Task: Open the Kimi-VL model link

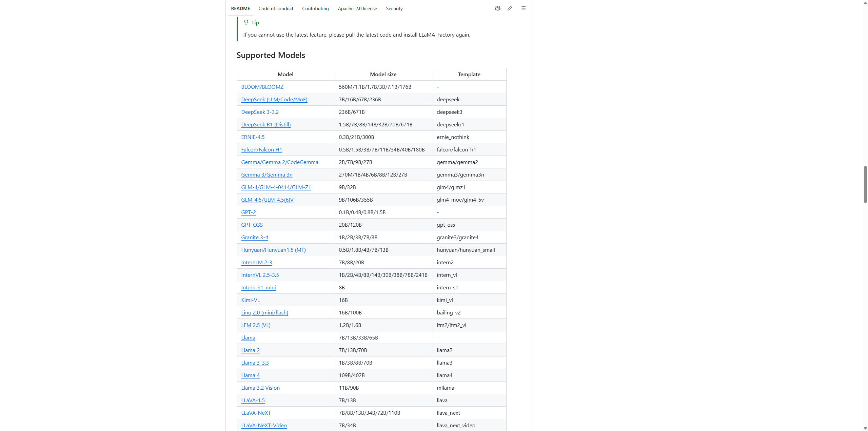Action: pos(250,300)
